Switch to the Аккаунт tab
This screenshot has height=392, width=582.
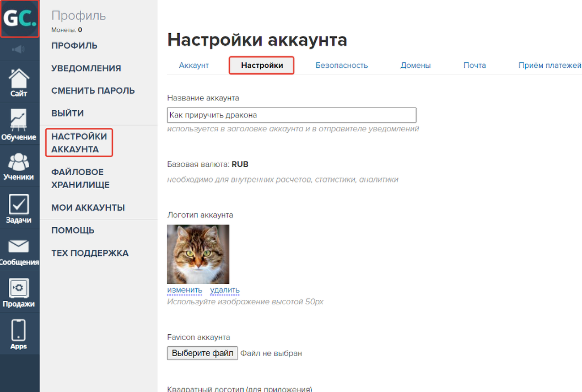point(193,65)
